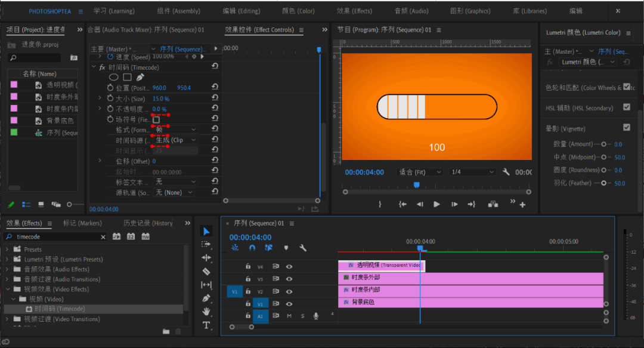Expand the Presets folder in Effects
This screenshot has height=348, width=644.
click(x=7, y=250)
